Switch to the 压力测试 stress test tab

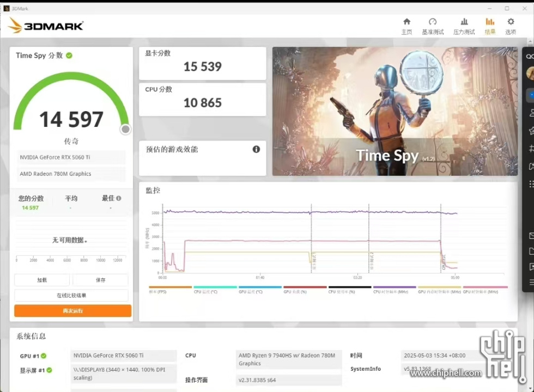point(464,27)
